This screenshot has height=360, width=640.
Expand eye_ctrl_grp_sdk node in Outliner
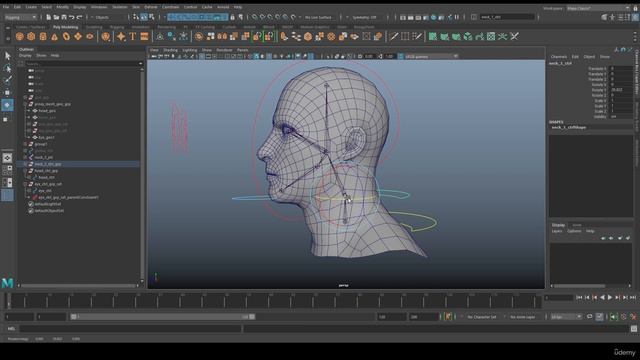tap(25, 184)
